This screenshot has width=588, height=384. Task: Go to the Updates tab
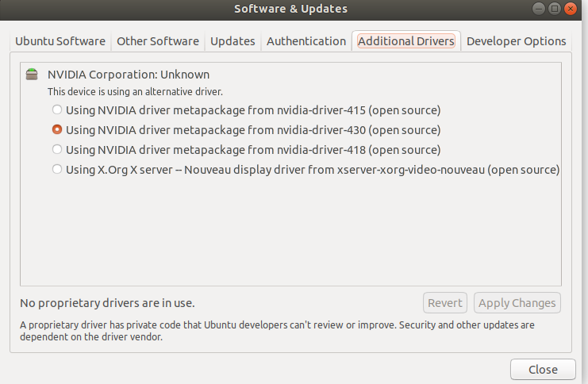tap(233, 41)
